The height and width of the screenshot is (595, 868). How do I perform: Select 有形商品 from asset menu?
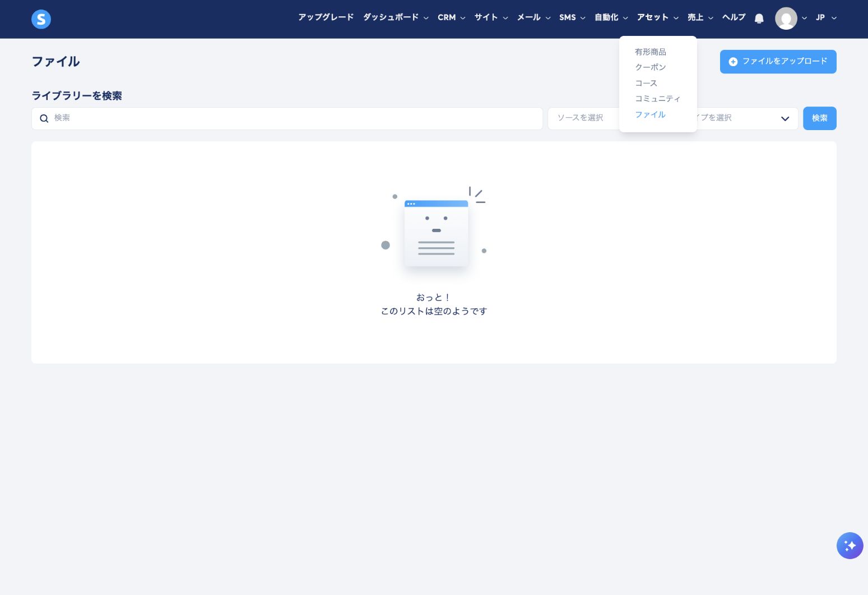click(x=651, y=52)
